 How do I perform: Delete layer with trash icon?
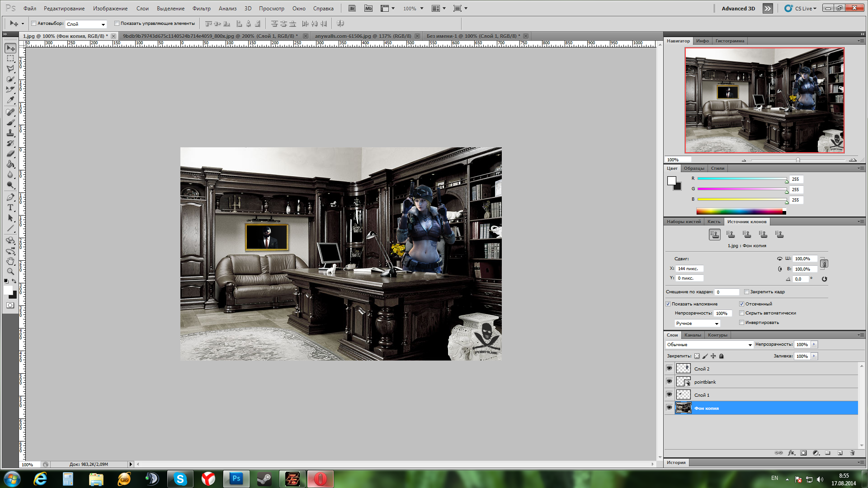[852, 453]
